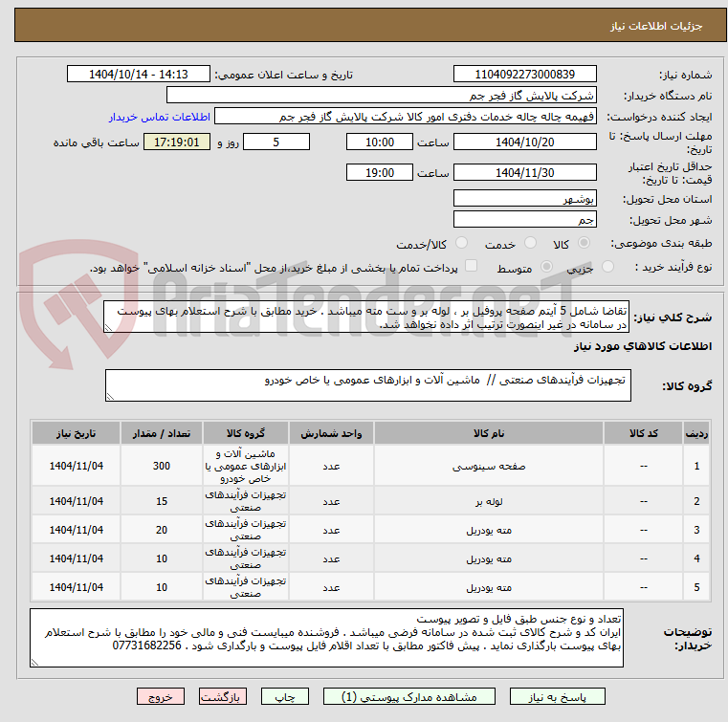Click the گروه کالا goods group textarea
Image resolution: width=728 pixels, height=722 pixels.
pyautogui.click(x=368, y=385)
